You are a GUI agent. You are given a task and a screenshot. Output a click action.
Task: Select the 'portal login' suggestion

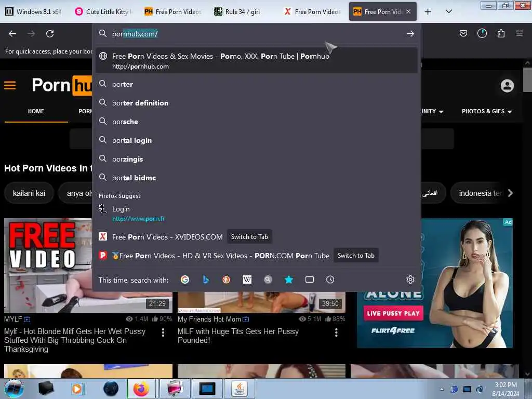(x=256, y=140)
